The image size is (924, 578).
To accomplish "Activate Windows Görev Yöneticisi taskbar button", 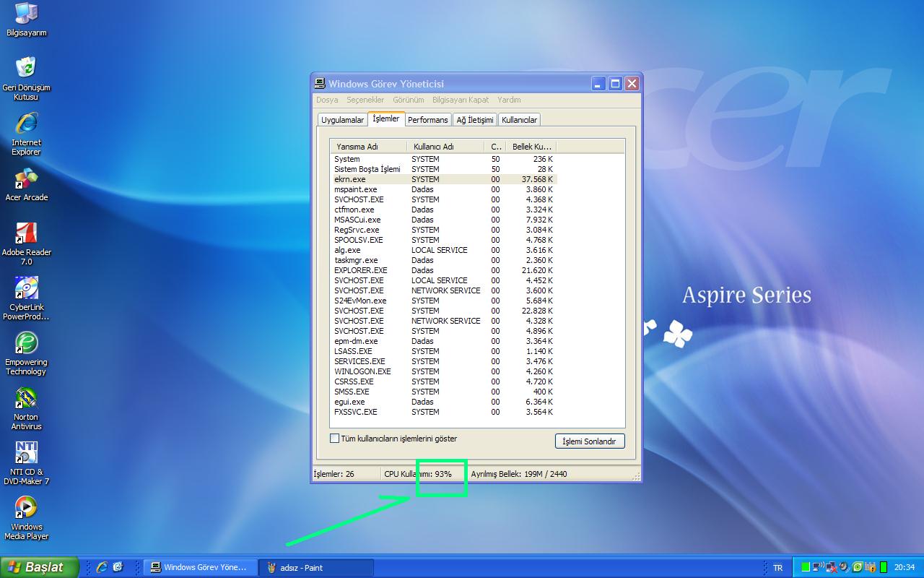I will (201, 568).
